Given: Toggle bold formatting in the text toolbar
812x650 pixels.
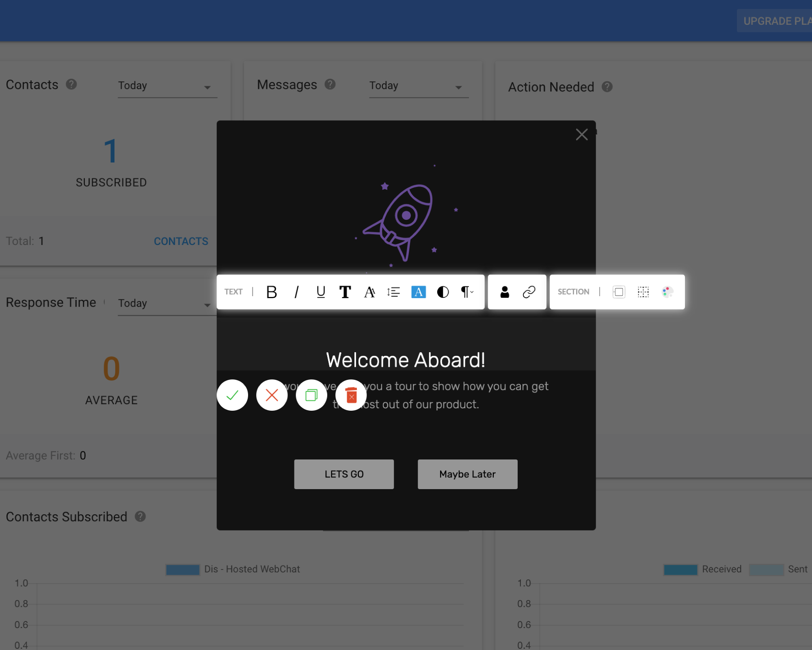Looking at the screenshot, I should 272,292.
